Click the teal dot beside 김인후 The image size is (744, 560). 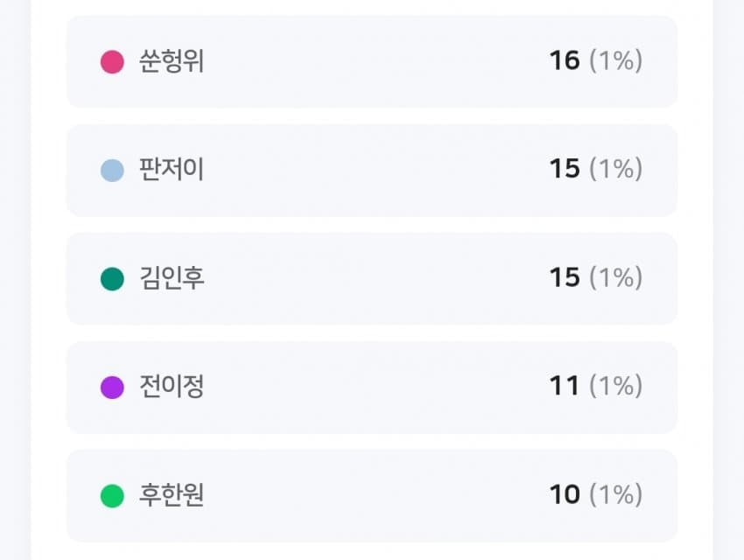(x=112, y=278)
